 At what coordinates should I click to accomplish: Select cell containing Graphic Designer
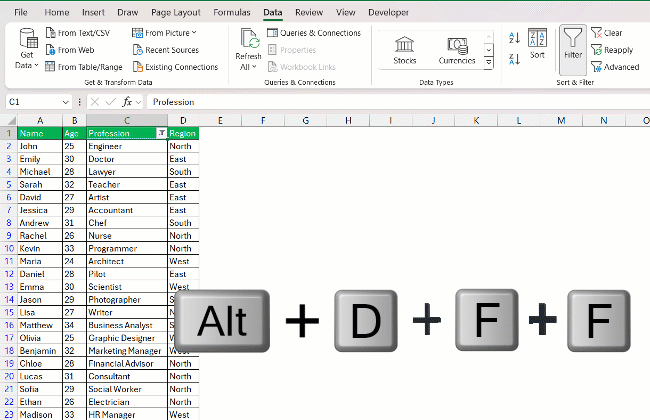click(127, 338)
